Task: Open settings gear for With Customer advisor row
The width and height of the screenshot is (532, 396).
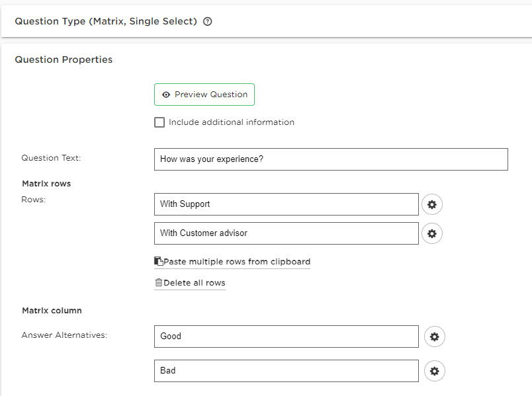Action: click(x=432, y=233)
